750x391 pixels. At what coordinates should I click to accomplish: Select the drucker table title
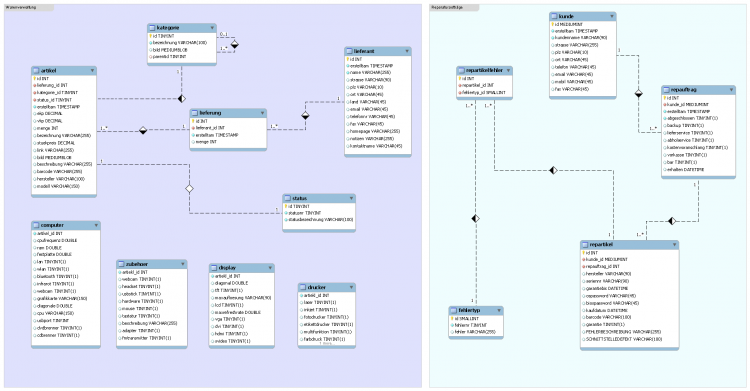point(317,287)
